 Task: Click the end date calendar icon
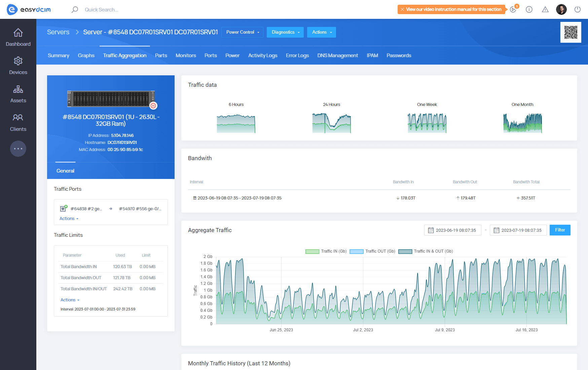(497, 230)
